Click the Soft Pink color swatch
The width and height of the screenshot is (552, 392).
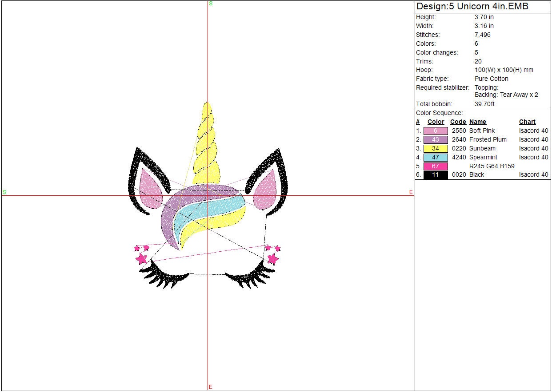coord(435,131)
